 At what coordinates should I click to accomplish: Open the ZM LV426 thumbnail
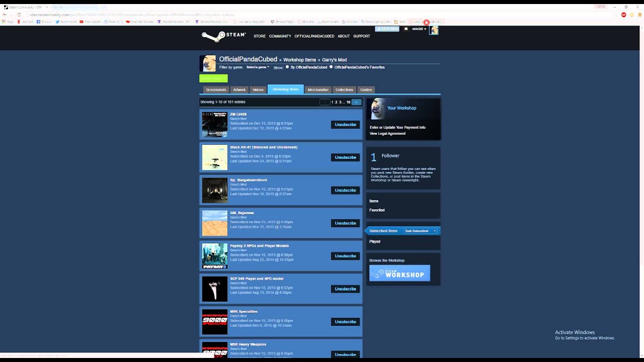(x=215, y=125)
